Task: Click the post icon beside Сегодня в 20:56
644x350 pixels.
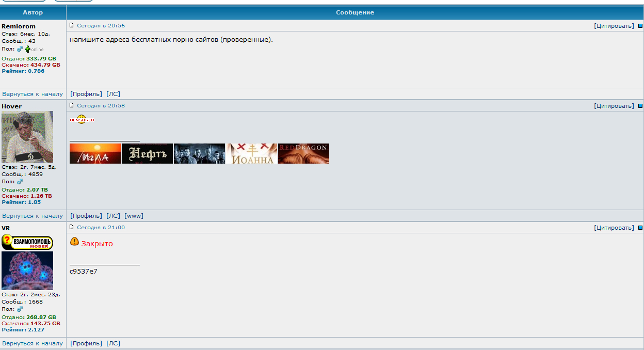Action: coord(72,25)
